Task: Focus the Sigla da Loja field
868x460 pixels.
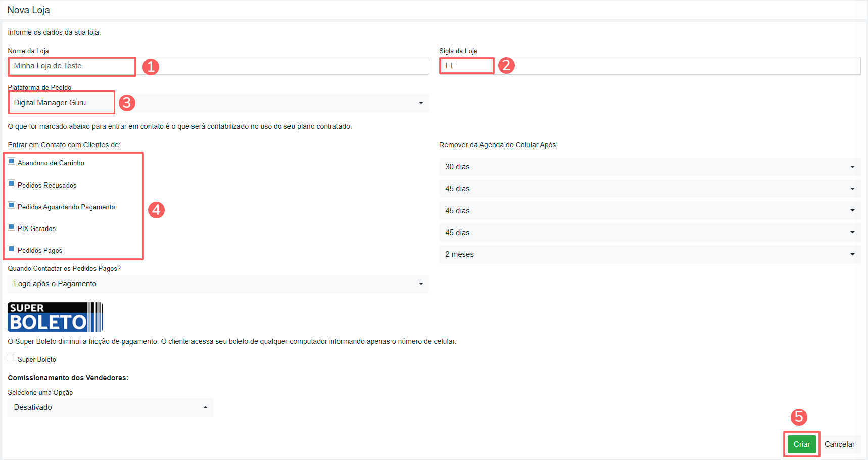Action: click(649, 66)
